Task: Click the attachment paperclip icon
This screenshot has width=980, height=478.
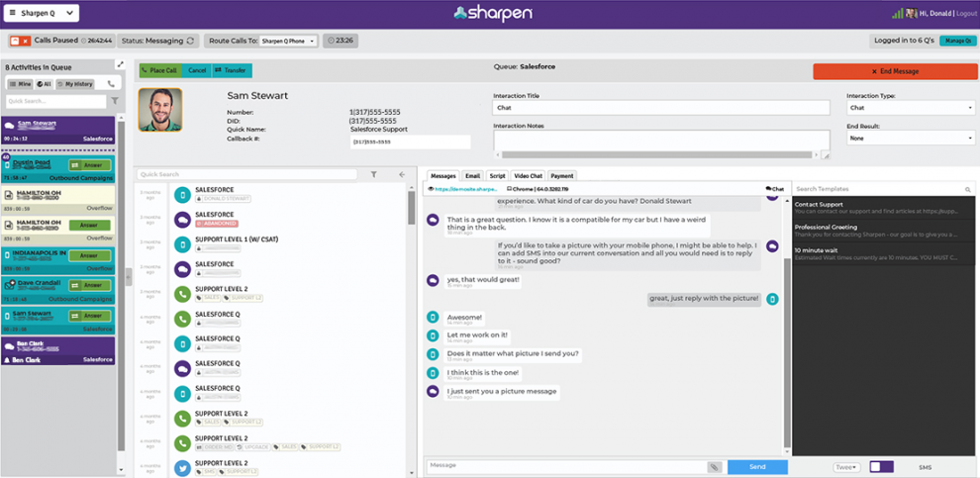Action: point(714,467)
